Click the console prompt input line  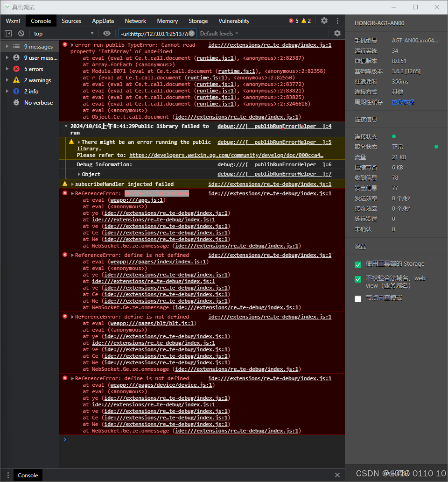coord(203,439)
